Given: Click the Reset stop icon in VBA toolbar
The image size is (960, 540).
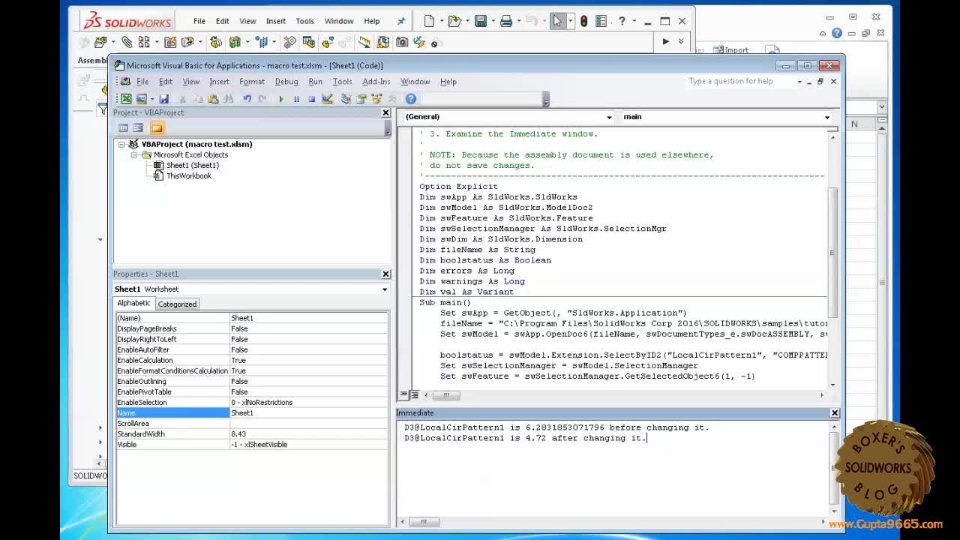Looking at the screenshot, I should point(312,99).
